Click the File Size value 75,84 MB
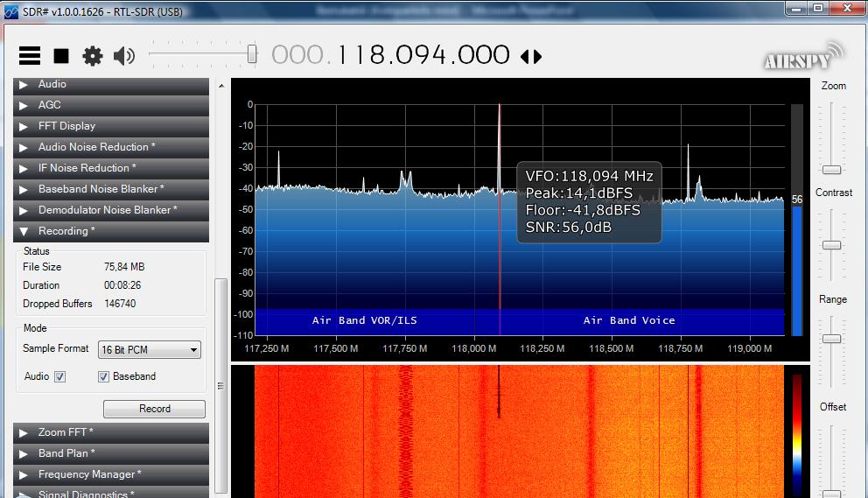 click(124, 267)
